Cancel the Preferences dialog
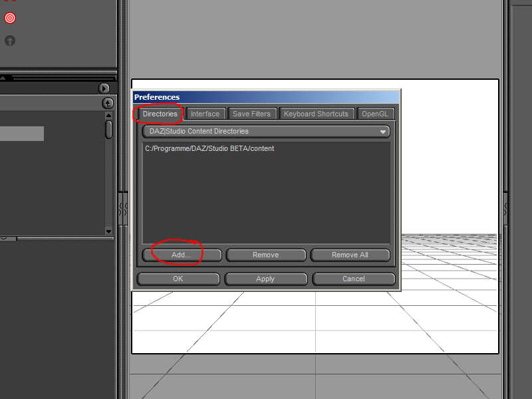The height and width of the screenshot is (399, 532). 354,279
